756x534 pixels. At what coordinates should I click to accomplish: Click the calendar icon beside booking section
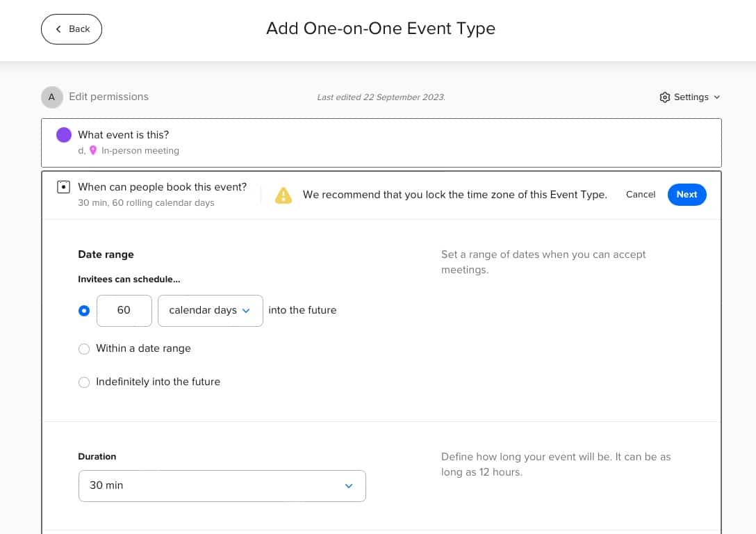[64, 187]
